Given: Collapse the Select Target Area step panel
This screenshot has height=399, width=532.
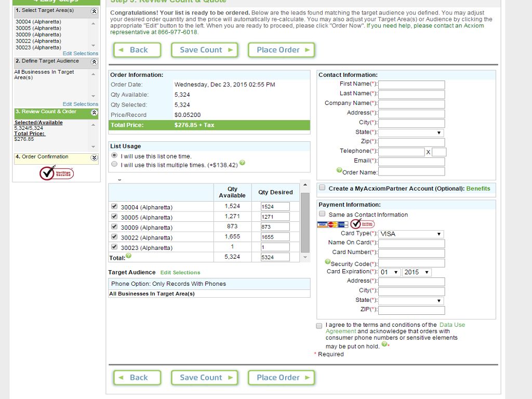Looking at the screenshot, I should (94, 11).
